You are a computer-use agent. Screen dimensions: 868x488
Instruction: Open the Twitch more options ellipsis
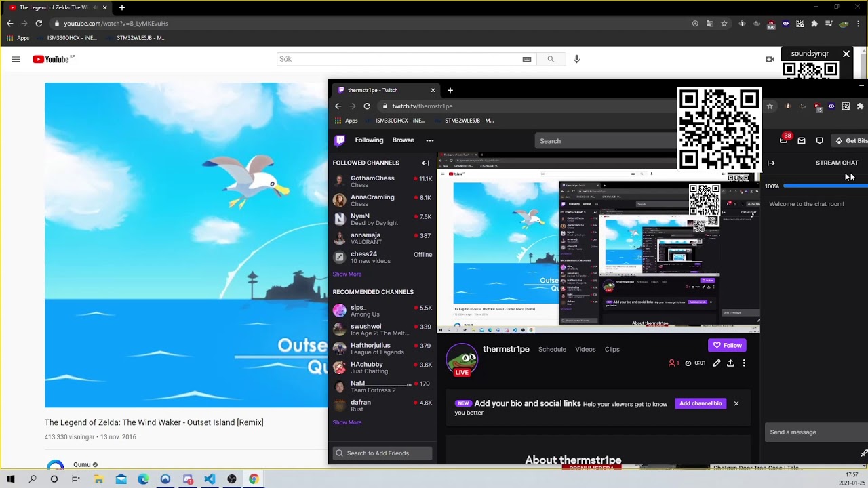pos(429,140)
